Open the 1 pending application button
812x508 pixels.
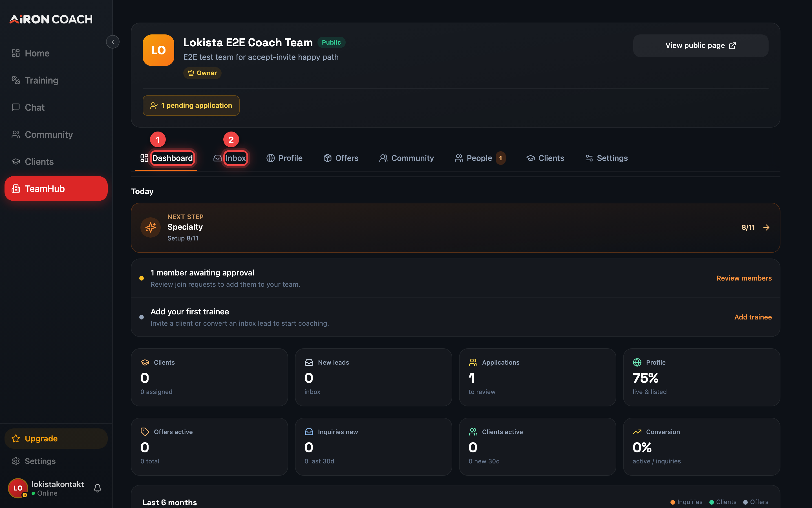click(x=191, y=106)
